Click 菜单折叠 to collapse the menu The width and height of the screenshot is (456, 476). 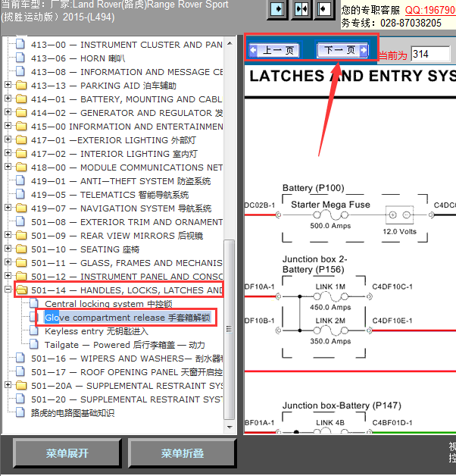point(183,453)
